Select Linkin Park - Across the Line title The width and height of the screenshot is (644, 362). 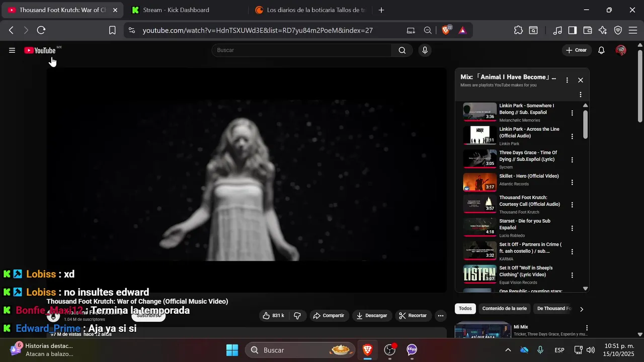tap(529, 133)
